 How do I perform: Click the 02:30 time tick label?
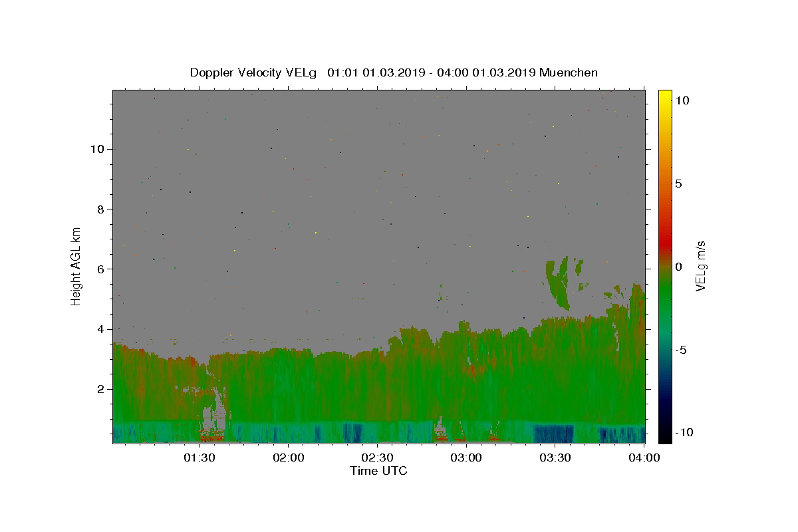(377, 458)
